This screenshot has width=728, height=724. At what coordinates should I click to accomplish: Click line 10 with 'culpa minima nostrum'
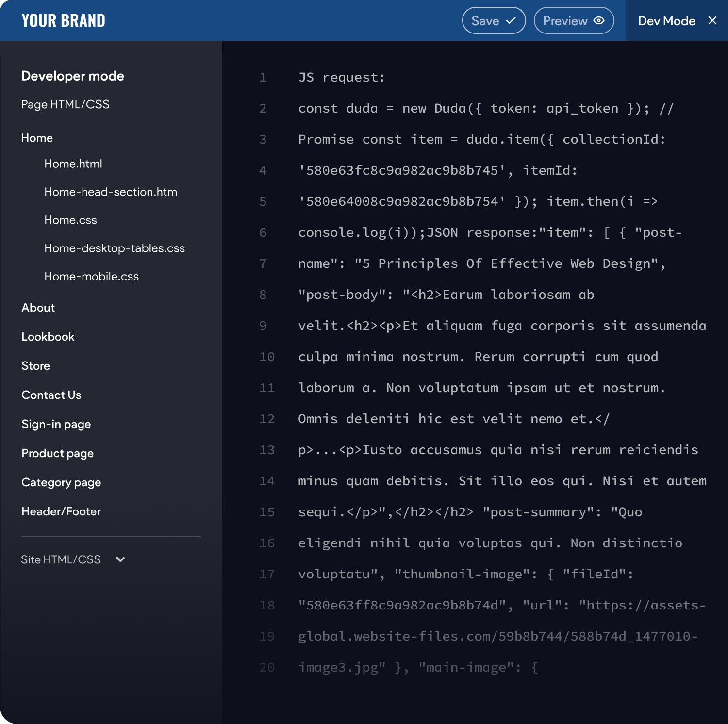(x=478, y=357)
